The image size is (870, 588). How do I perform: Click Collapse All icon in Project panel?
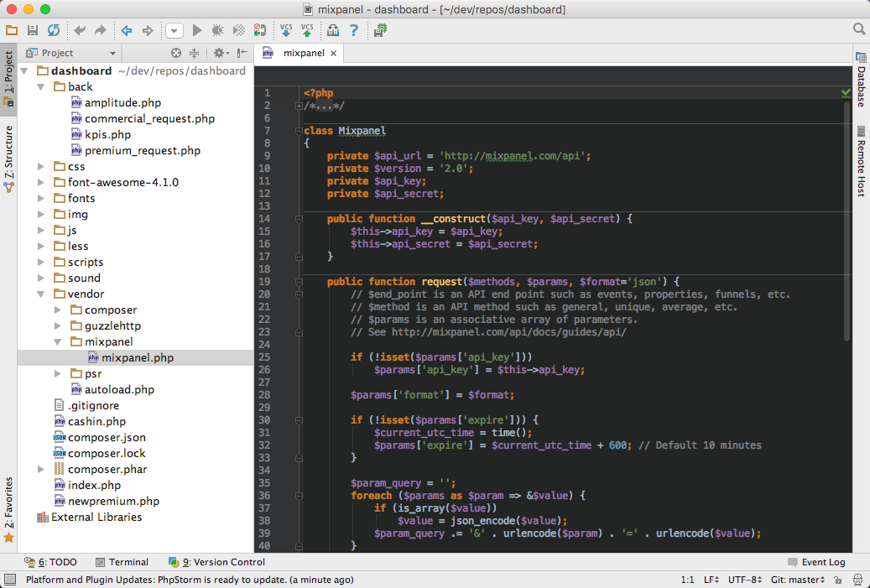(194, 53)
